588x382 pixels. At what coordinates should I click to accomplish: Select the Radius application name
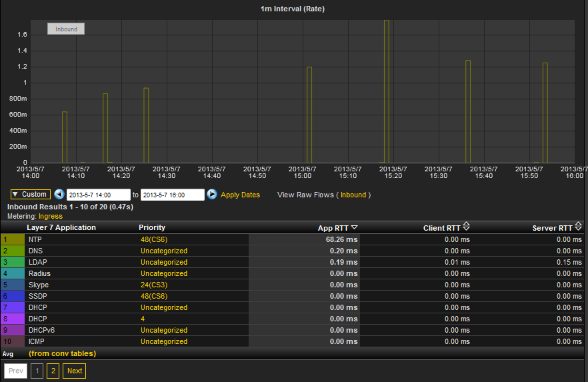click(39, 273)
